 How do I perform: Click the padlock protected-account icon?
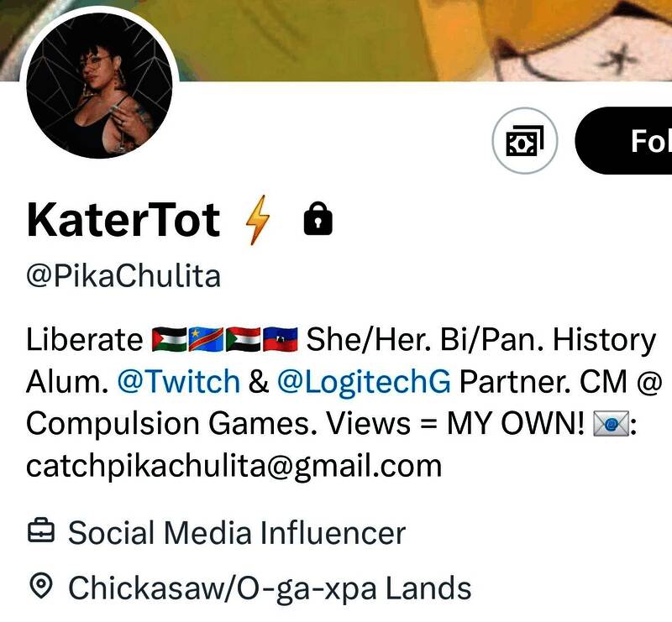(x=318, y=218)
